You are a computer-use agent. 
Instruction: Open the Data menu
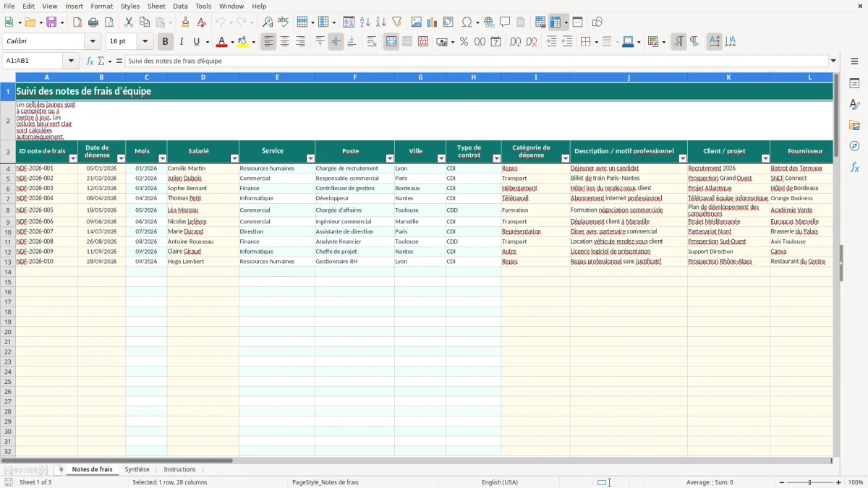click(180, 6)
